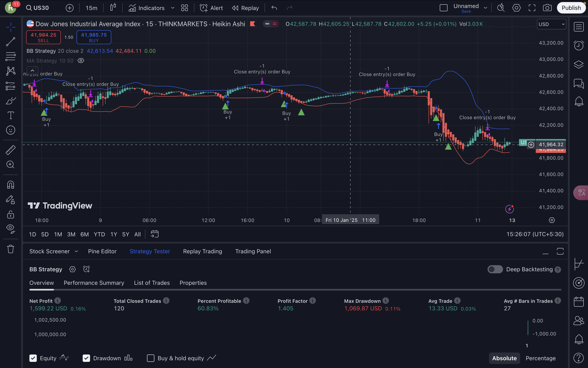
Task: Open the emoji icons tool
Action: 11,130
